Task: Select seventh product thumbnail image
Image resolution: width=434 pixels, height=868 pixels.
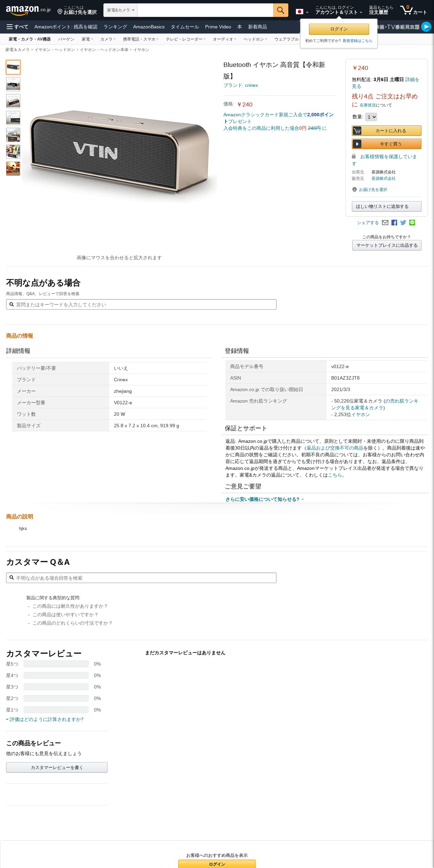Action: [x=13, y=169]
